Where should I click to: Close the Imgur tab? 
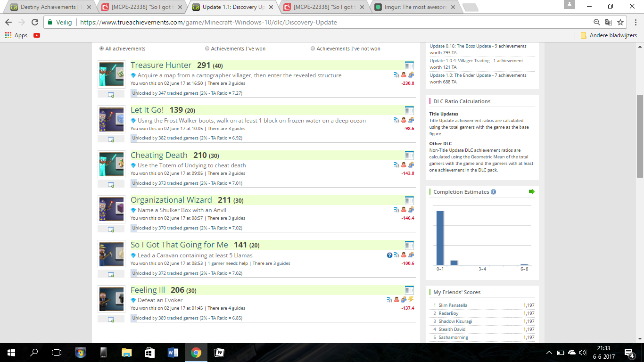[453, 7]
